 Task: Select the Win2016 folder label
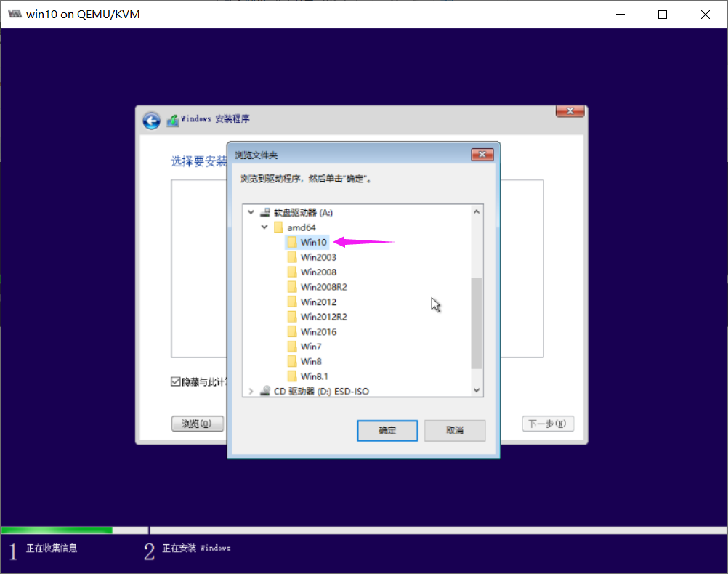click(x=318, y=331)
